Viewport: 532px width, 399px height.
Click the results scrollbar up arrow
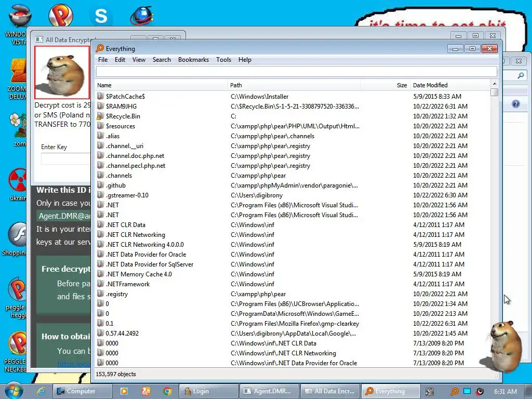[495, 84]
